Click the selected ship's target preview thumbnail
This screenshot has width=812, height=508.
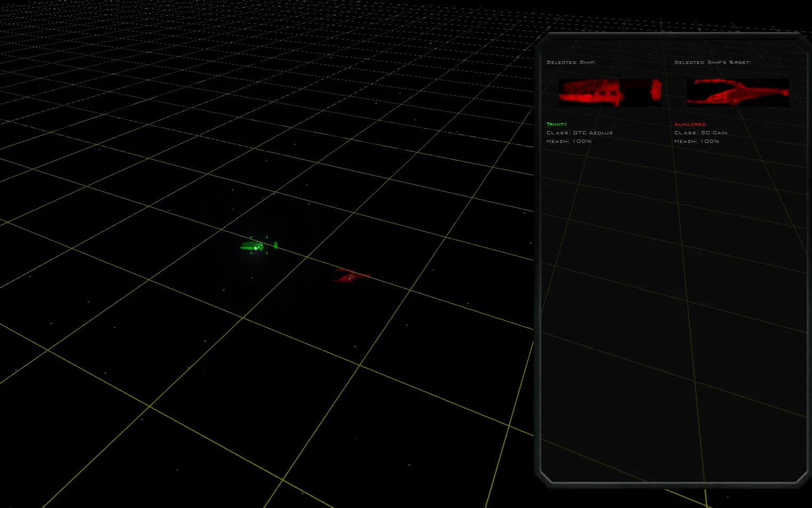[x=738, y=92]
